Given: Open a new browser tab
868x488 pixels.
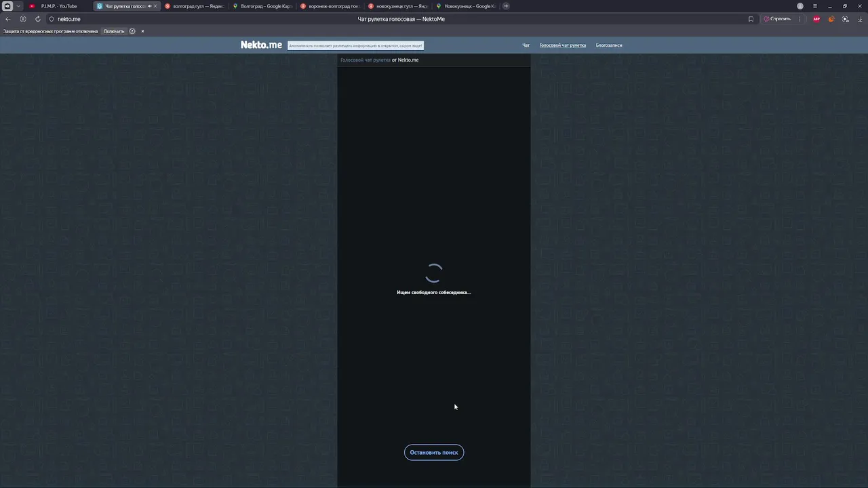Looking at the screenshot, I should click(506, 6).
